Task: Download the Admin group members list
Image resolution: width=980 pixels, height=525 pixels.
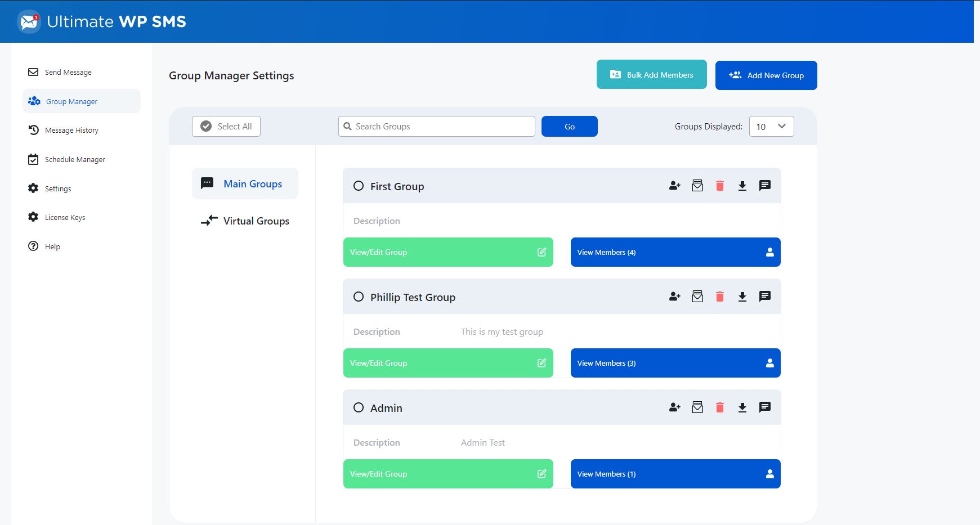Action: tap(742, 407)
